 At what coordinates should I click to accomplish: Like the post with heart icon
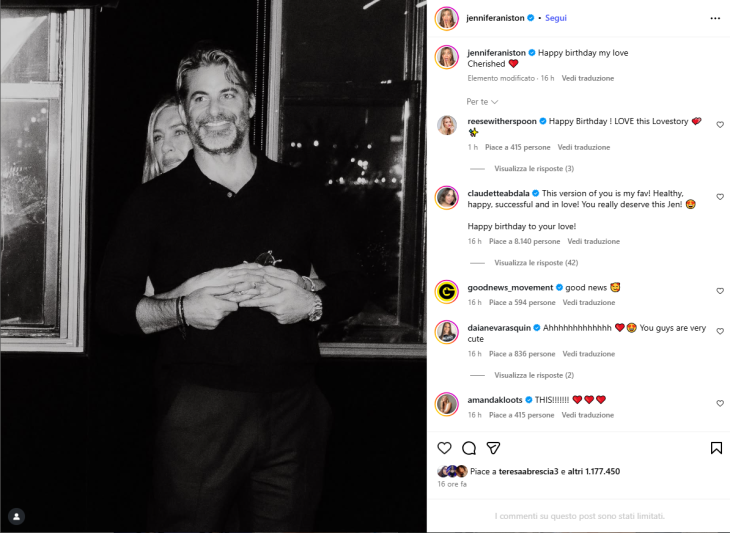[x=444, y=448]
